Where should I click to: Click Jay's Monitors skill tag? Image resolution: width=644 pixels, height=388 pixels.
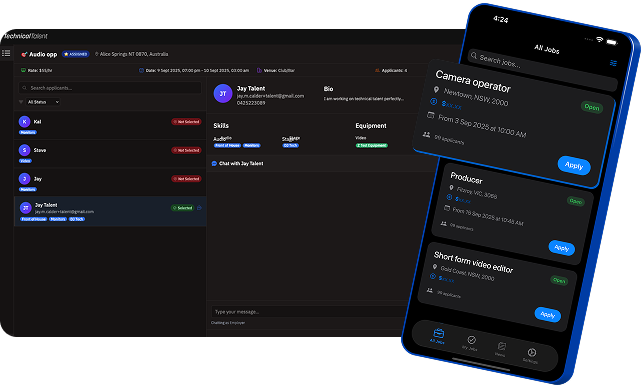(28, 189)
